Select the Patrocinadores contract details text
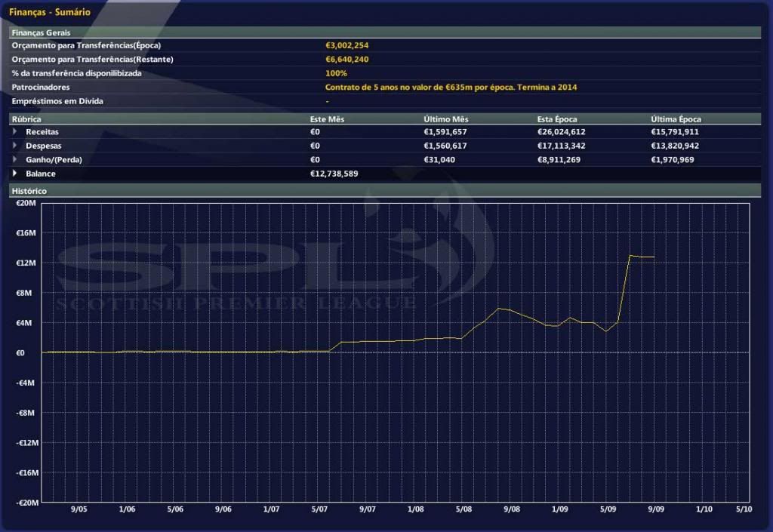This screenshot has height=532, width=773. [451, 88]
